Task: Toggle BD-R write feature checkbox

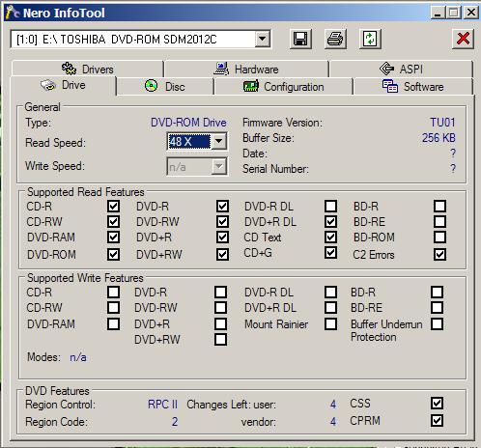Action: [437, 292]
